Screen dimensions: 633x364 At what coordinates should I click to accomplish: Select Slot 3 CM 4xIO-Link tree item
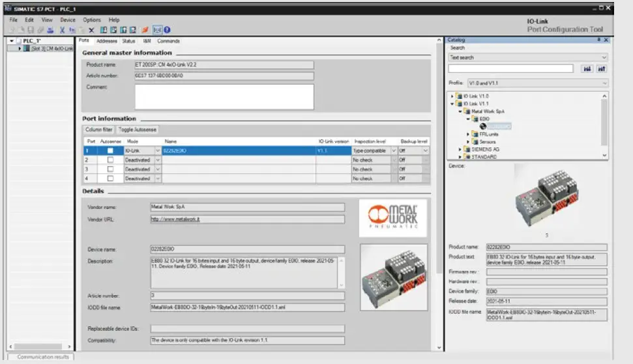coord(51,49)
